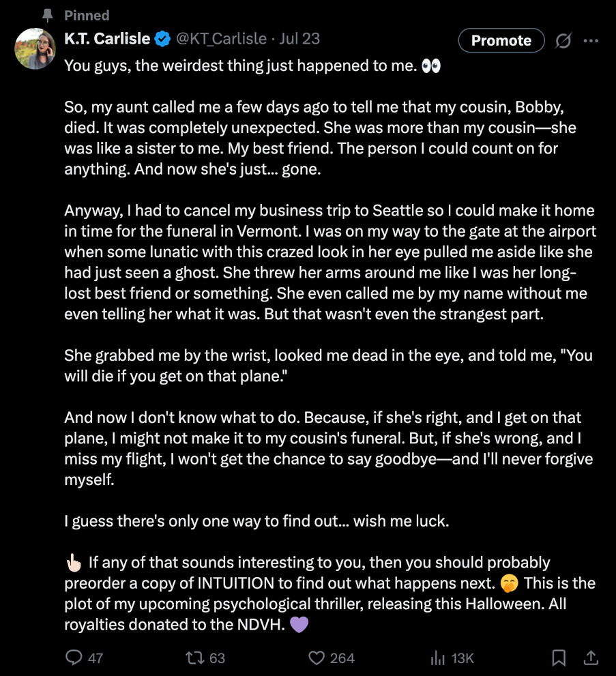Click the 13K views count
The image size is (616, 676).
(x=463, y=658)
